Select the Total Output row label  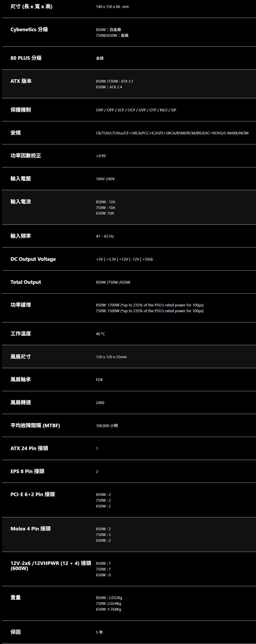[25, 282]
